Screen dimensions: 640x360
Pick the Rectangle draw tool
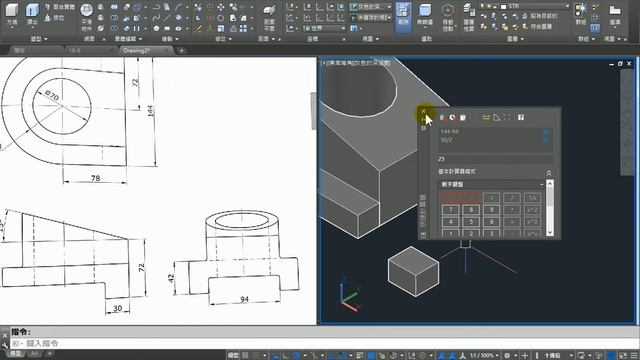[x=167, y=29]
